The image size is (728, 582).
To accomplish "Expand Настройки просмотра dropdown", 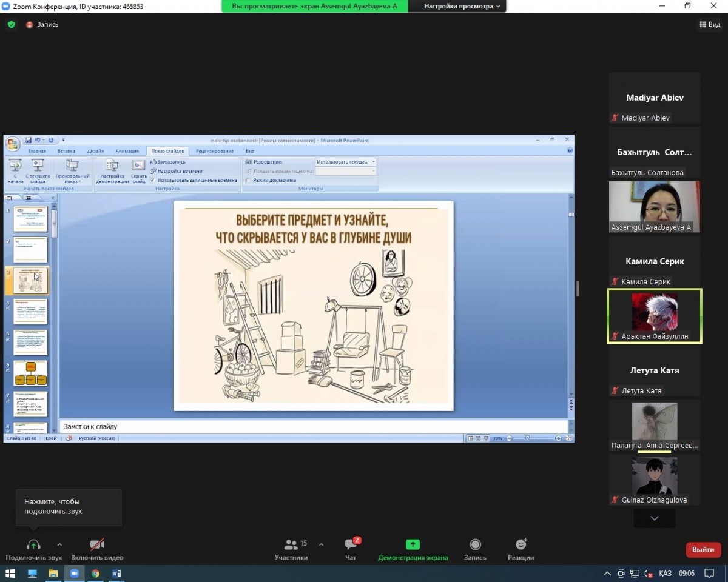I will coord(462,6).
